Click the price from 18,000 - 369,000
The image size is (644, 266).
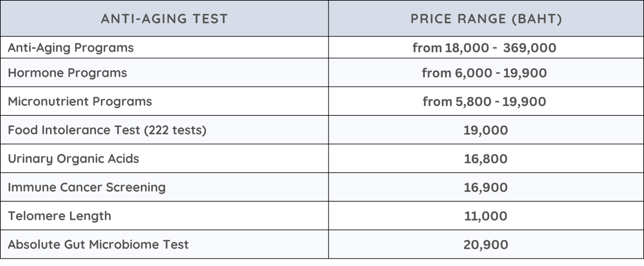(x=484, y=48)
